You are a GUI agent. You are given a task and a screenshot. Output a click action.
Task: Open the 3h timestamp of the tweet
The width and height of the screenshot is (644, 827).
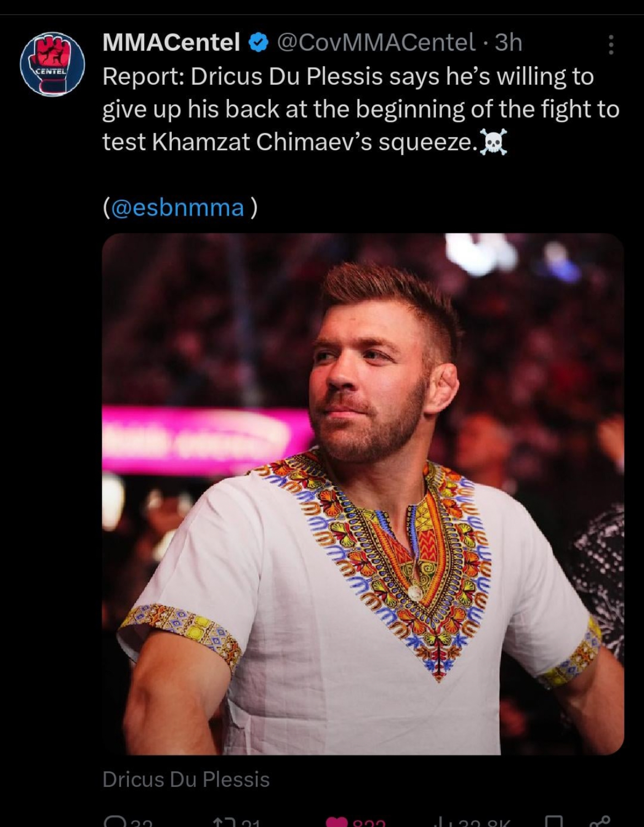(x=508, y=43)
